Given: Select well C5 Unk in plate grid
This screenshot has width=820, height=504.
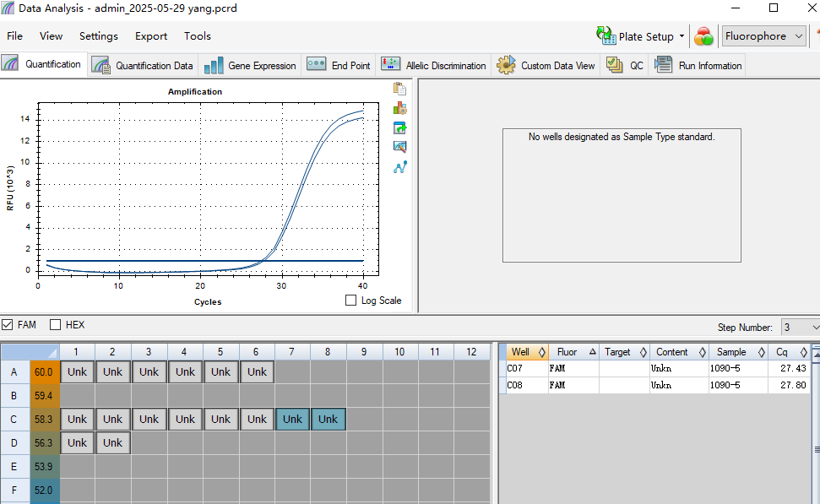Looking at the screenshot, I should 220,420.
